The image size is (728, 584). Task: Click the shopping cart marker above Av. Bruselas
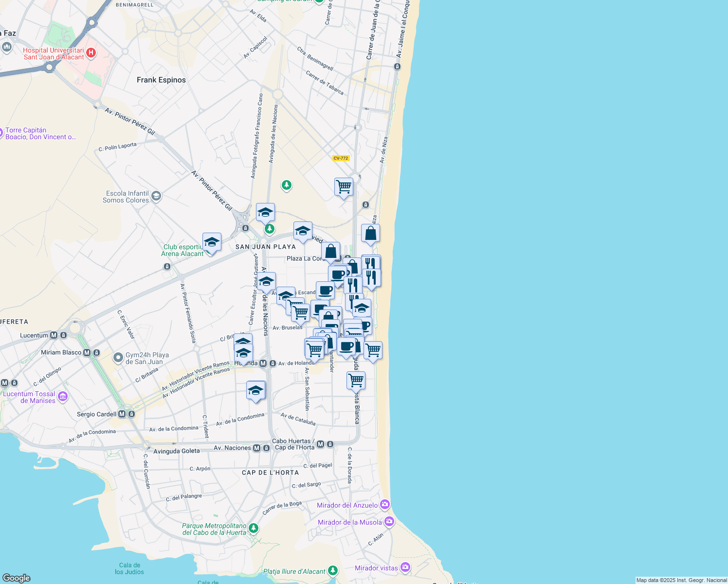coord(301,313)
